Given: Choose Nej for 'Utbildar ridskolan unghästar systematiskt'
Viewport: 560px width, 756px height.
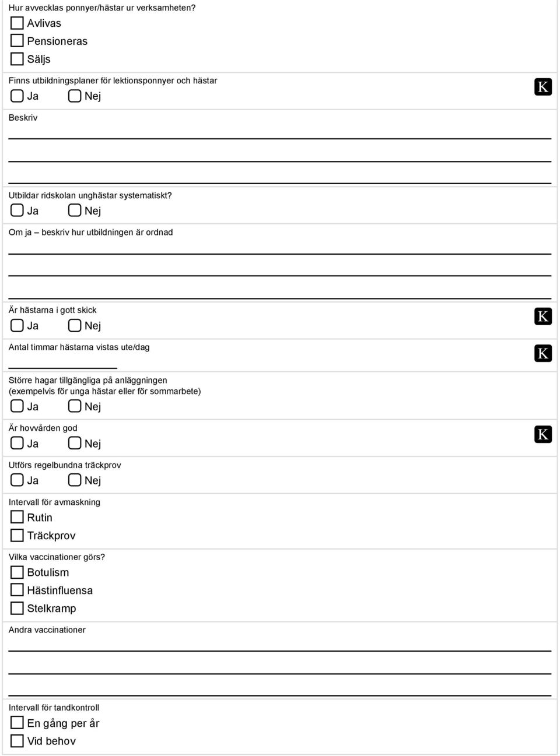Looking at the screenshot, I should pyautogui.click(x=75, y=210).
